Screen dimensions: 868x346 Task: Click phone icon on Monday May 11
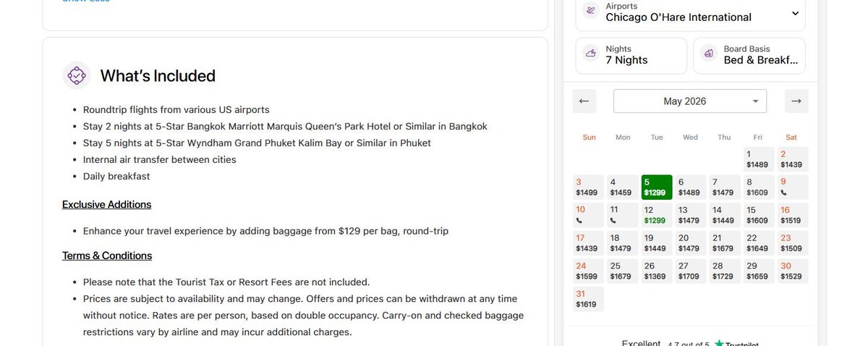tap(613, 220)
